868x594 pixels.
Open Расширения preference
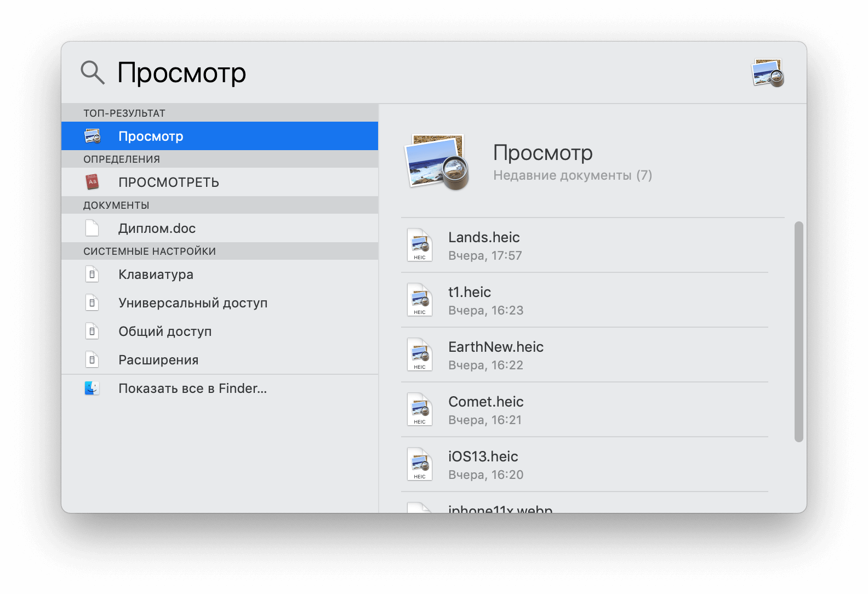click(x=220, y=359)
